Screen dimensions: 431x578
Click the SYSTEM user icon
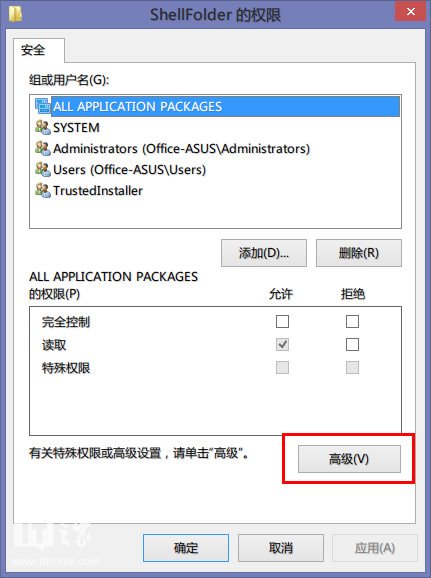pyautogui.click(x=43, y=127)
